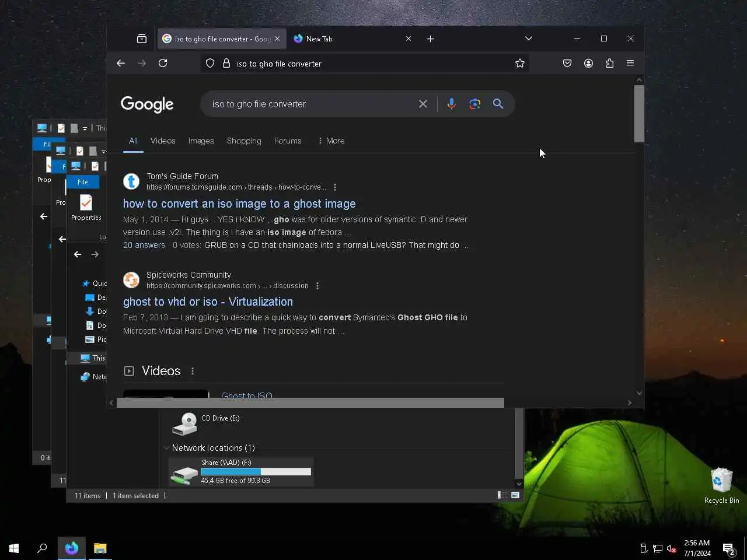Go forward in the front Explorer window
Viewport: 747px width, 560px height.
point(95,254)
